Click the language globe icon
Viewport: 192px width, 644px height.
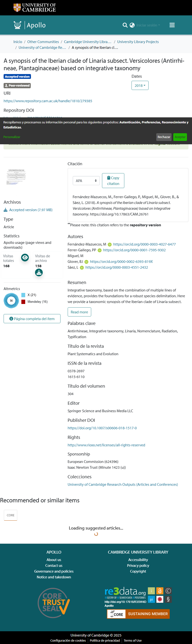point(132,25)
